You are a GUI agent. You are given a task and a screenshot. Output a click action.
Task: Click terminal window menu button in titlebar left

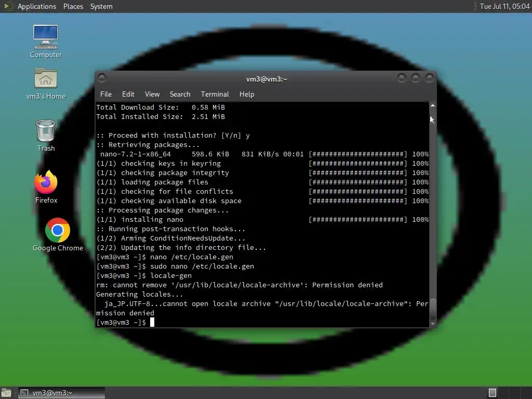102,78
